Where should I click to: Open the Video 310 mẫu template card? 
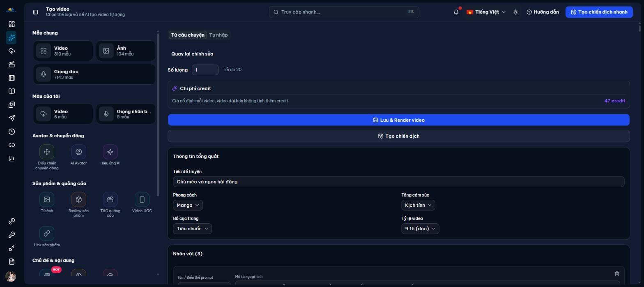click(x=63, y=51)
